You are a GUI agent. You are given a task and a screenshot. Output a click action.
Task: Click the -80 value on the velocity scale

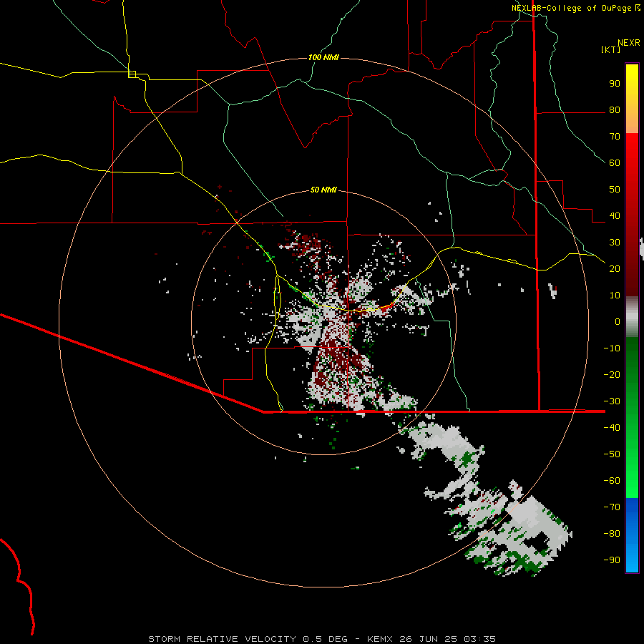(612, 534)
